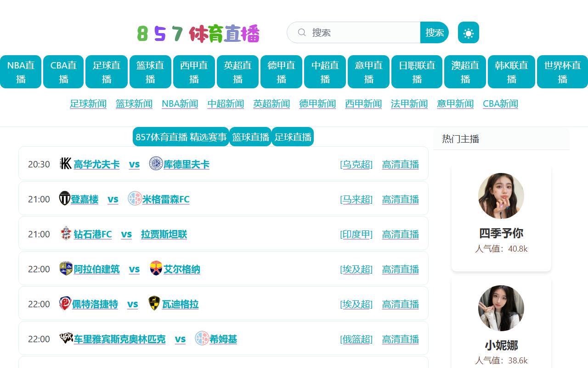The width and height of the screenshot is (588, 368).
Task: Click the 小妮娜 streamer name
Action: (501, 345)
